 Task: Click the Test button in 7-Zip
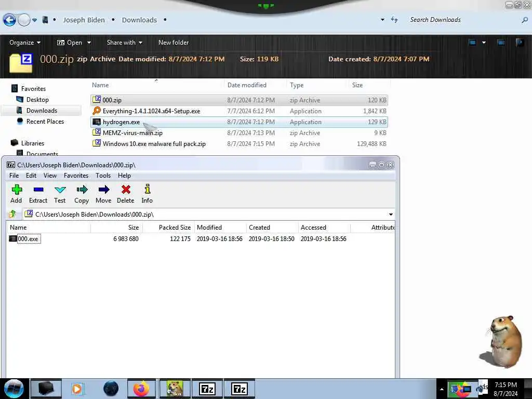pyautogui.click(x=60, y=194)
